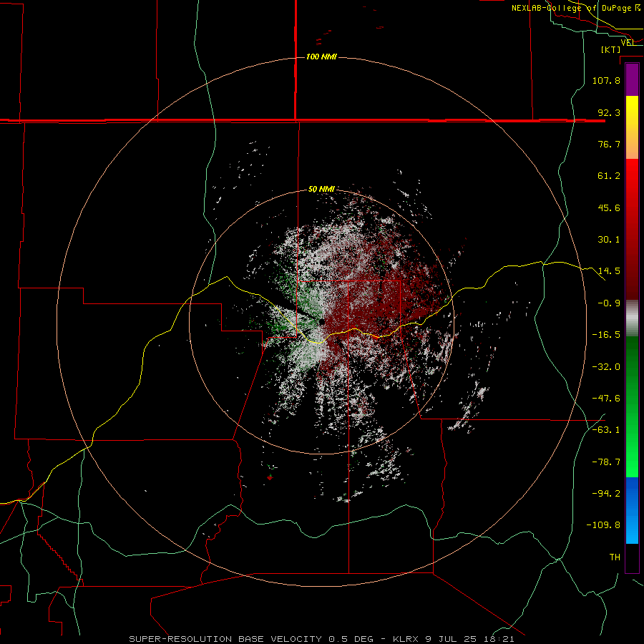Screen dimensions: 644x644
Task: Click the small red marker south-southwest of radar
Action: [270, 477]
